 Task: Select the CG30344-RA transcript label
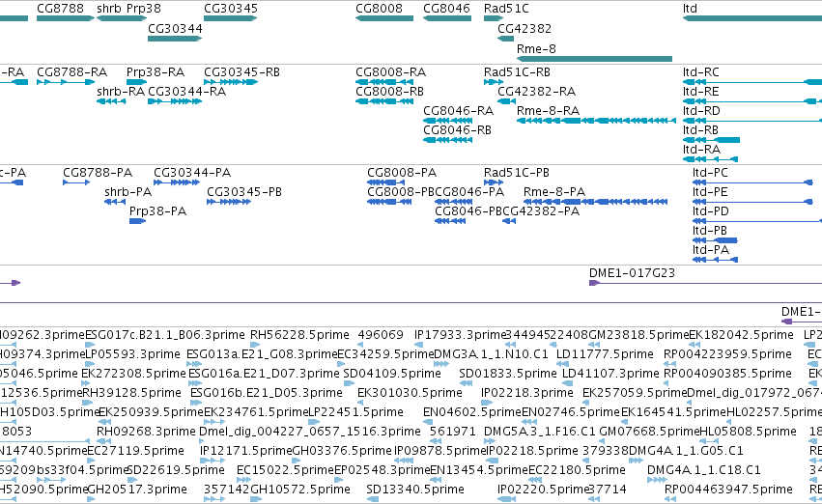186,92
